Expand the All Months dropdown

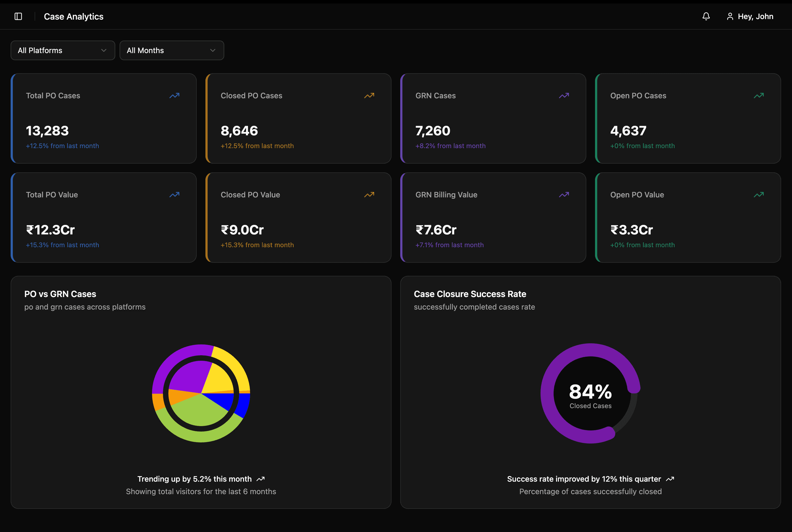(172, 51)
